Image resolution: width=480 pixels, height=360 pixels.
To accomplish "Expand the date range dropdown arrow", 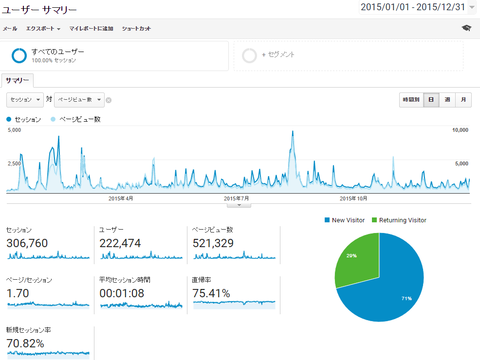I will coord(472,7).
